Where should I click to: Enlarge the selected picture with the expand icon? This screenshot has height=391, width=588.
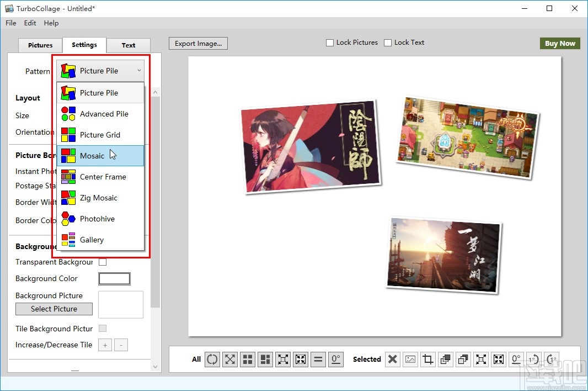click(x=480, y=359)
